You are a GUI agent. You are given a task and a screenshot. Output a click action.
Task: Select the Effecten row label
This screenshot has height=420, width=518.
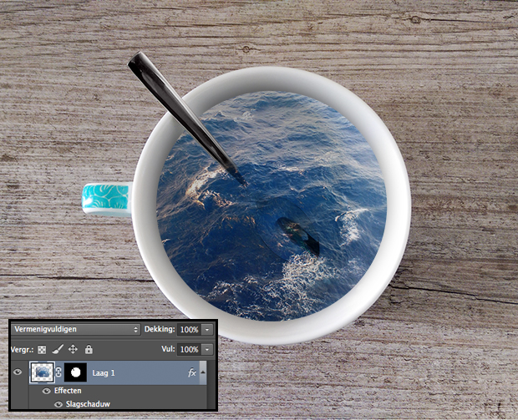click(x=68, y=391)
